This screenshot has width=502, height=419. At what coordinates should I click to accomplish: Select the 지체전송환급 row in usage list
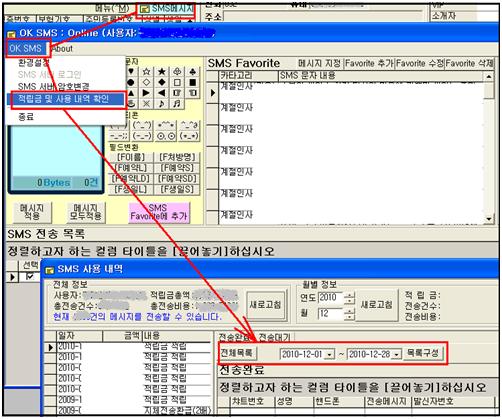pyautogui.click(x=128, y=411)
